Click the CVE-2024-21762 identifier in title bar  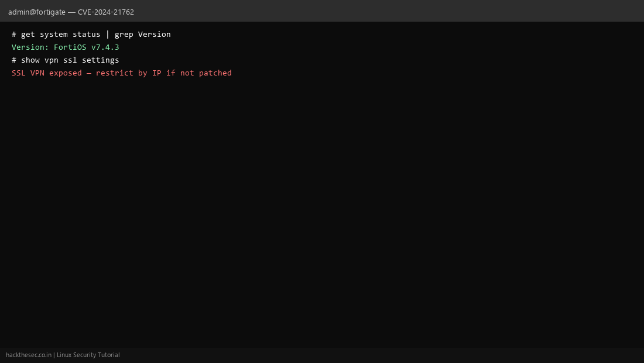[x=105, y=12]
